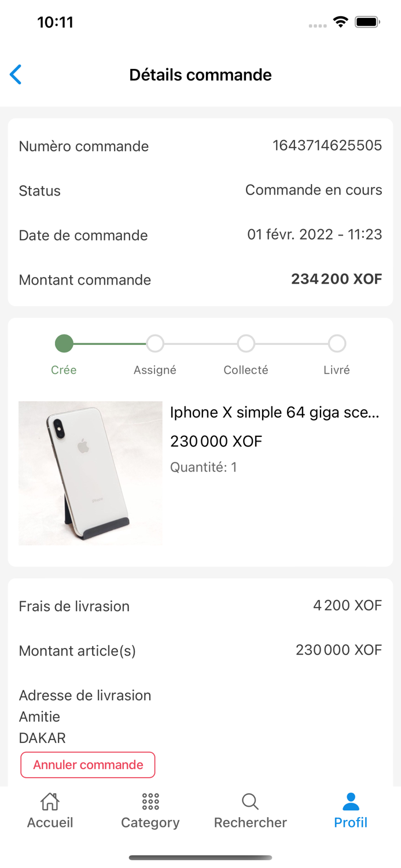Select the Assigné progress step circle
This screenshot has height=868, width=401.
coord(154,343)
